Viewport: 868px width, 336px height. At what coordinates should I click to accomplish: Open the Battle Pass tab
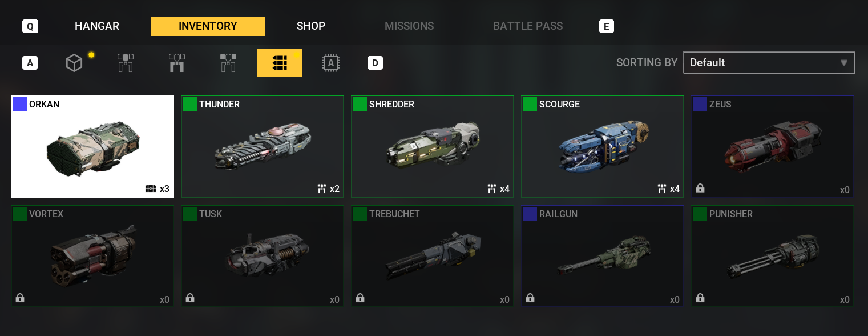528,26
